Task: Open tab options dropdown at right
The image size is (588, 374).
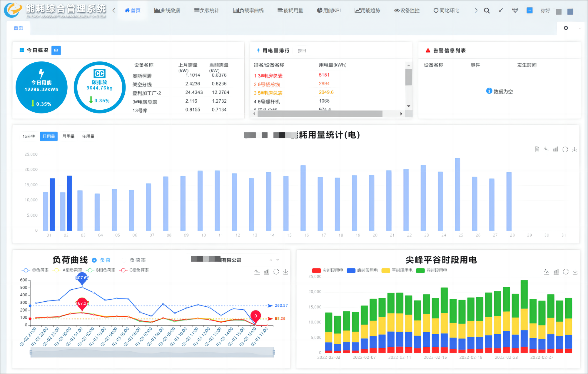Action: [580, 28]
